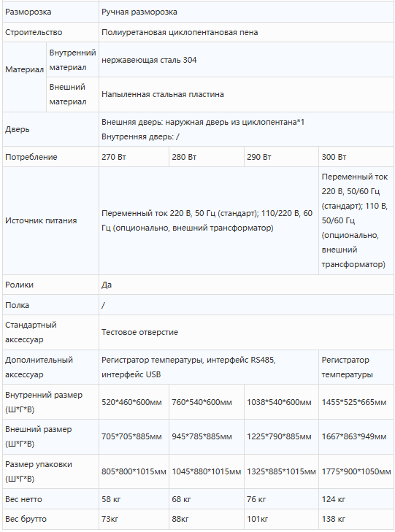
Task: Click net weight '58 кг' cell
Action: point(134,499)
